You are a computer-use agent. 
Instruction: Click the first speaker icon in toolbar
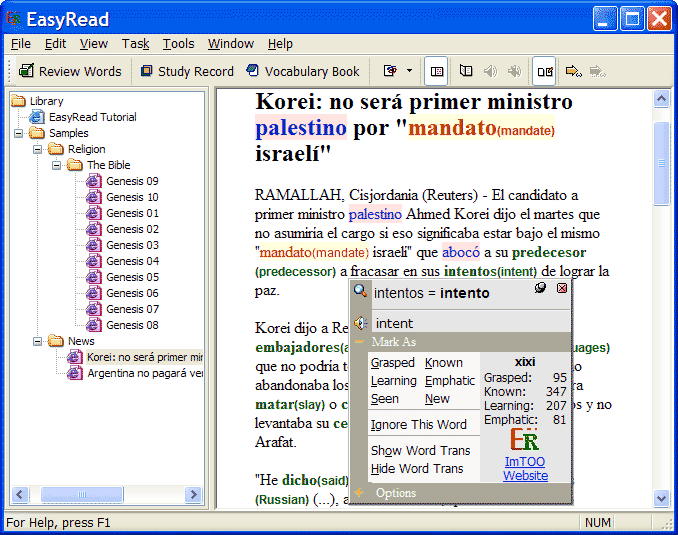(490, 70)
